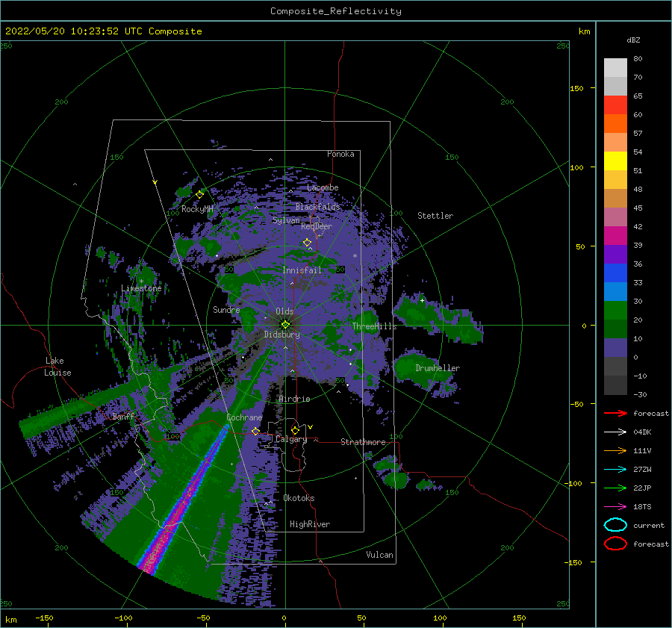Screen dimensions: 672x628
Task: Click the green 22JP arrow legend icon
Action: coord(615,488)
